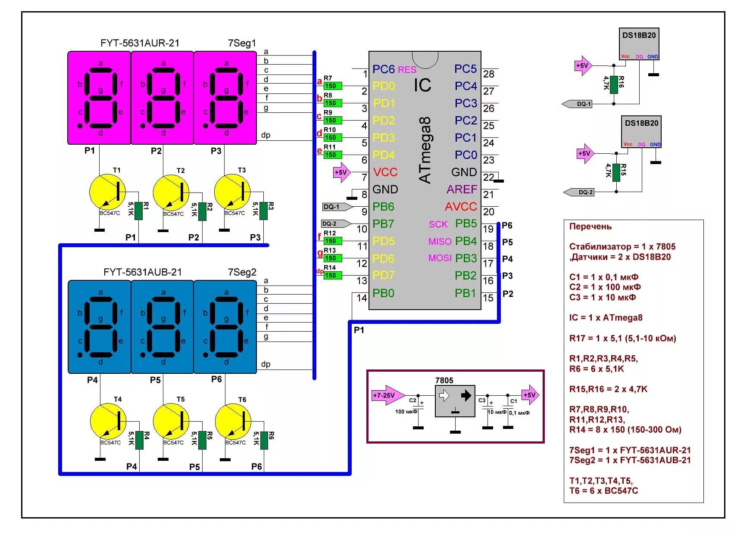The image size is (756, 534).
Task: Click transistor T6 symbol
Action: tap(233, 421)
